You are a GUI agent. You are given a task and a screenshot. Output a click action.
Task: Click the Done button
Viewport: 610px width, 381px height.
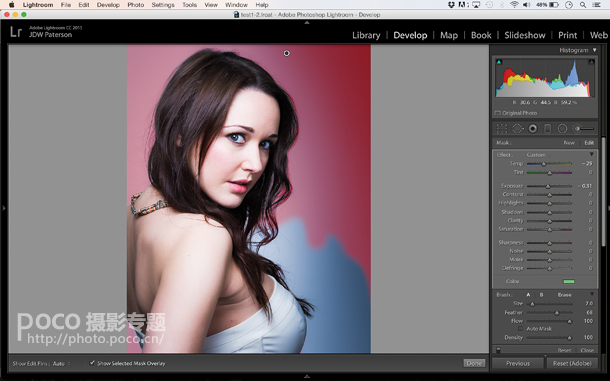(x=474, y=363)
